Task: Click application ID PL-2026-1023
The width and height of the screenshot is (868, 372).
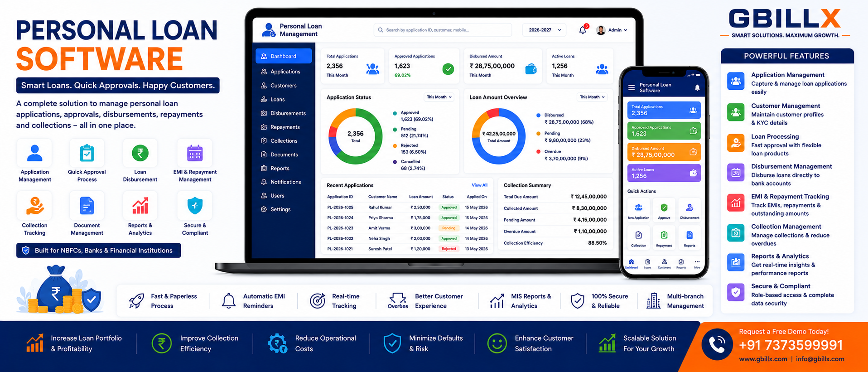Action: [340, 228]
